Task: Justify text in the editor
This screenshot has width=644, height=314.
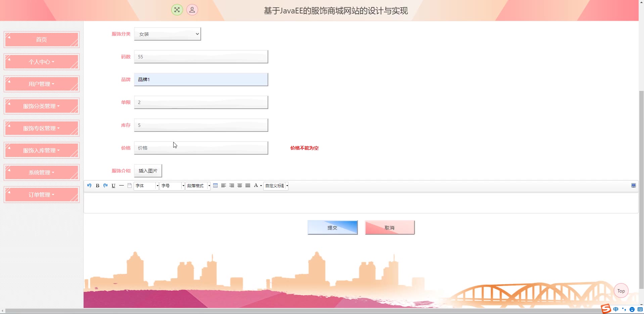Action: click(x=248, y=186)
